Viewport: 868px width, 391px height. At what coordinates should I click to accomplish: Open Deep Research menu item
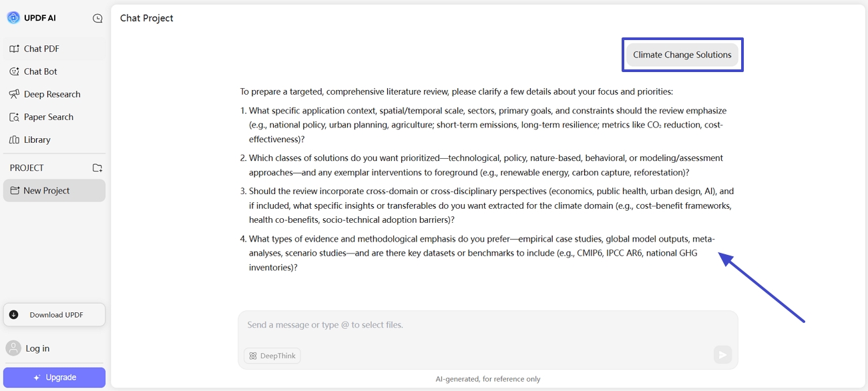52,94
